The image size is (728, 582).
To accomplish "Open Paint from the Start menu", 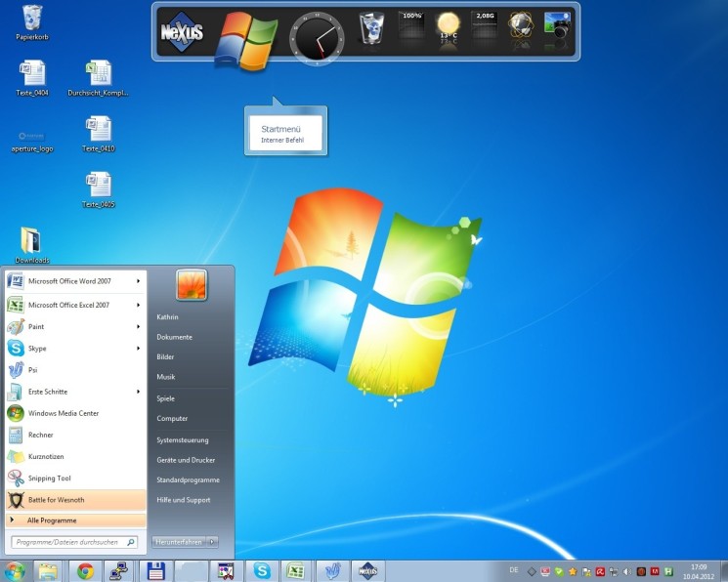I will click(x=75, y=327).
